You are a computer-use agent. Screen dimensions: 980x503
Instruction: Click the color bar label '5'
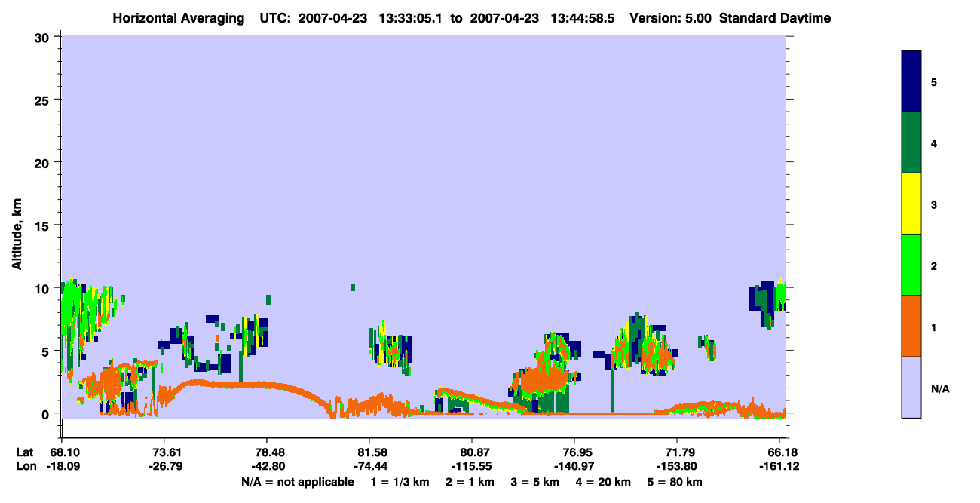point(934,81)
